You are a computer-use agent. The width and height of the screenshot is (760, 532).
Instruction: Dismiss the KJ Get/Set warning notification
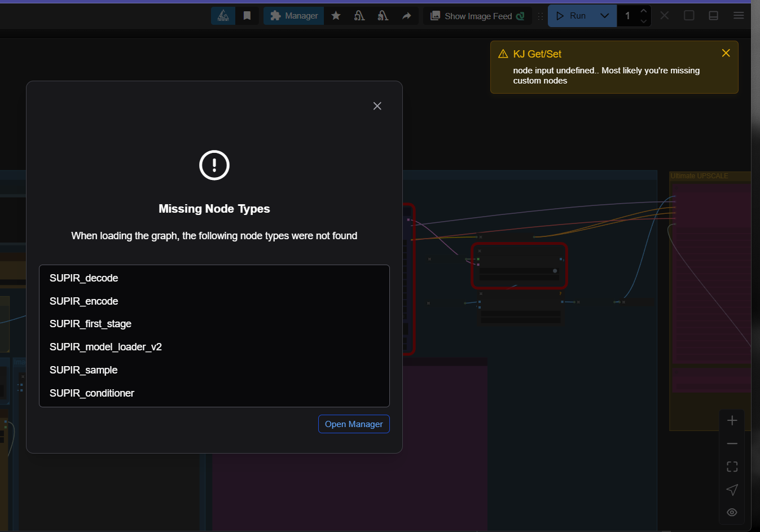tap(726, 53)
